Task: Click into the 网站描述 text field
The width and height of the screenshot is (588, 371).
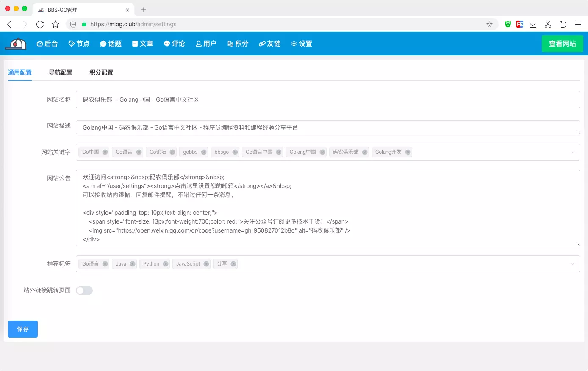Action: click(x=327, y=127)
